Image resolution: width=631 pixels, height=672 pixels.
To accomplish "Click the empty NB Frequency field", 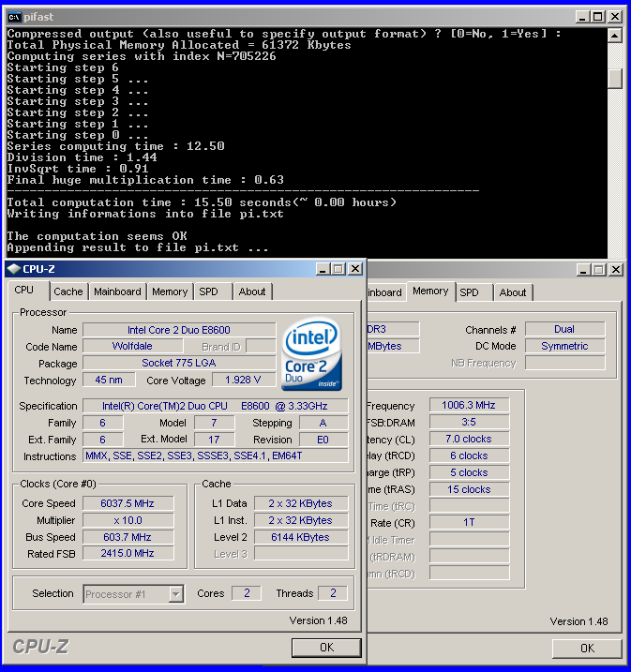I will coord(565,363).
